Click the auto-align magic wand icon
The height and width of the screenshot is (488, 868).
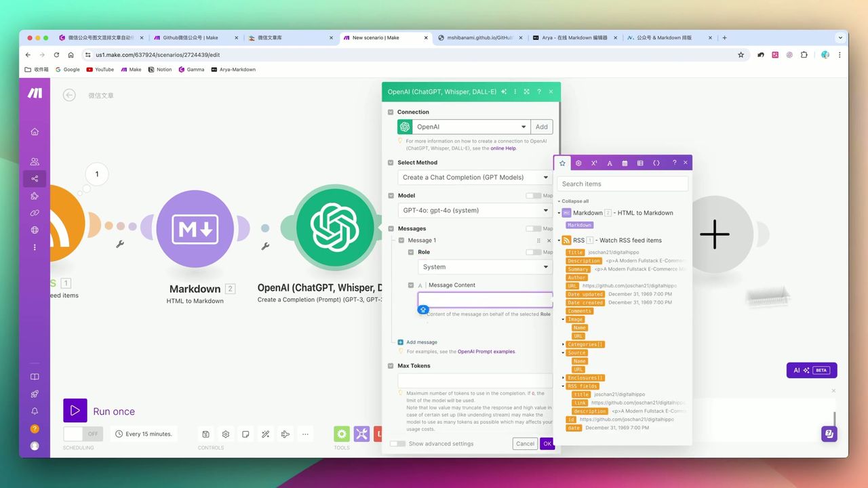[265, 434]
